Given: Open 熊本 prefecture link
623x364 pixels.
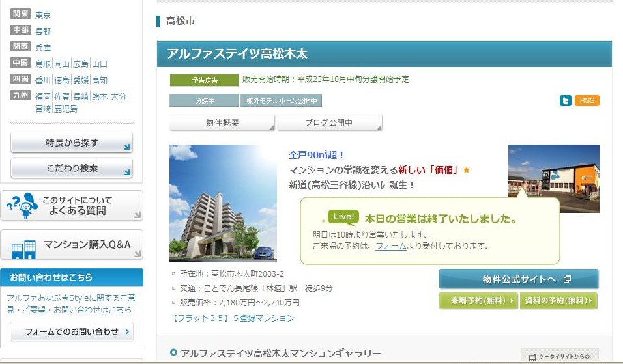Looking at the screenshot, I should pyautogui.click(x=99, y=96).
